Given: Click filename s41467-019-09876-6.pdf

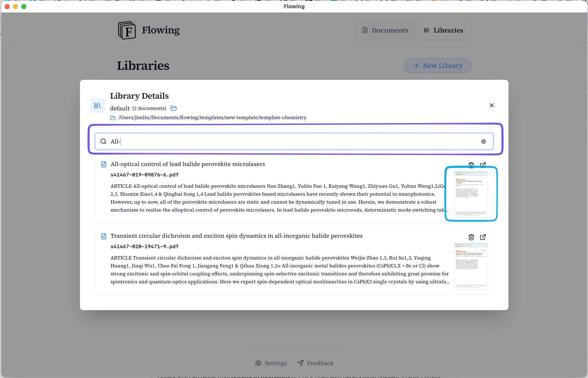Looking at the screenshot, I should 144,175.
